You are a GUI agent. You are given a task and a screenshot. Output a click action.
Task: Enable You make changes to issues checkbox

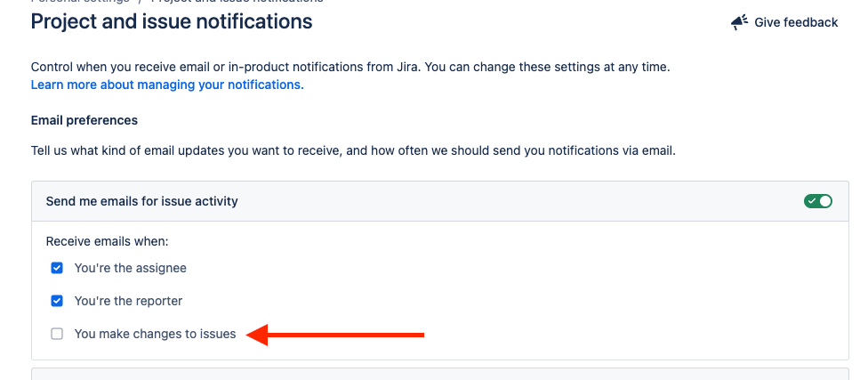click(56, 334)
